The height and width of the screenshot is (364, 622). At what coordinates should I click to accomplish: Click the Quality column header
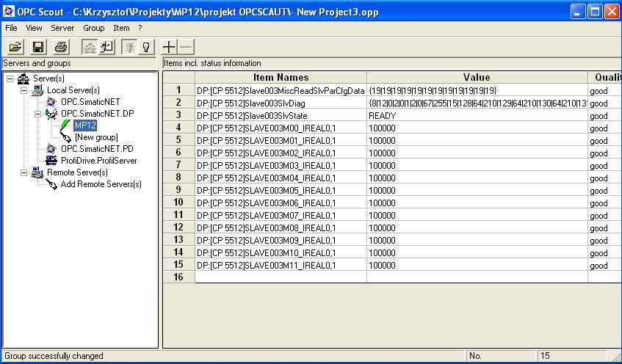coord(605,77)
